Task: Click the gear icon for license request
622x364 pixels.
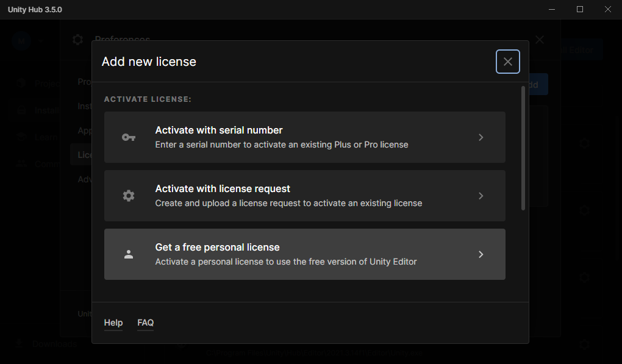Action: 128,196
